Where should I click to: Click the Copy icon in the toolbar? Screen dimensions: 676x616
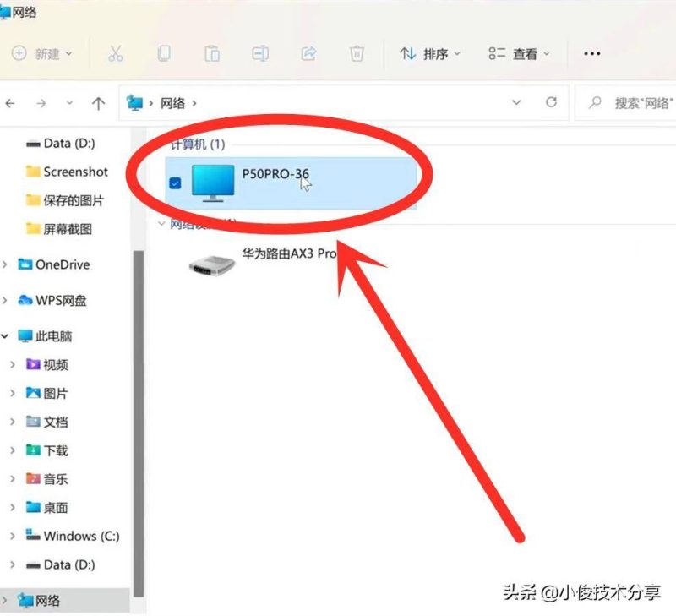pos(165,53)
